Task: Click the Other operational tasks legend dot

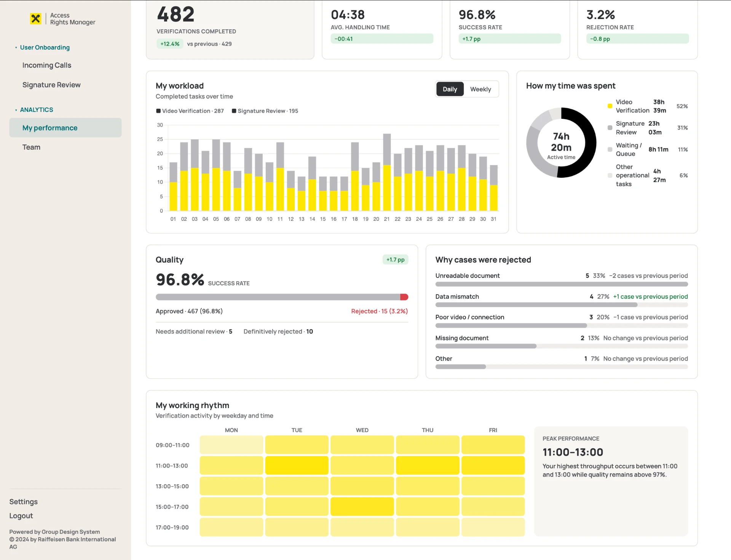Action: [x=610, y=175]
